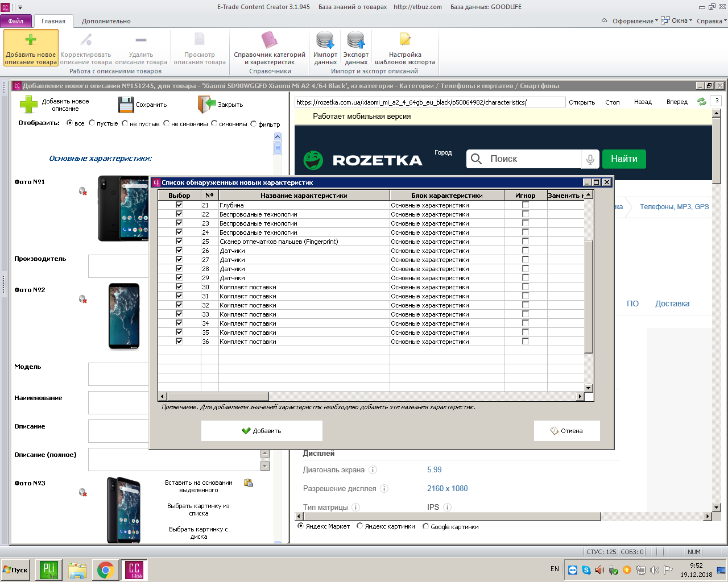The image size is (728, 582).
Task: Click green plus in description form
Action: pos(28,105)
